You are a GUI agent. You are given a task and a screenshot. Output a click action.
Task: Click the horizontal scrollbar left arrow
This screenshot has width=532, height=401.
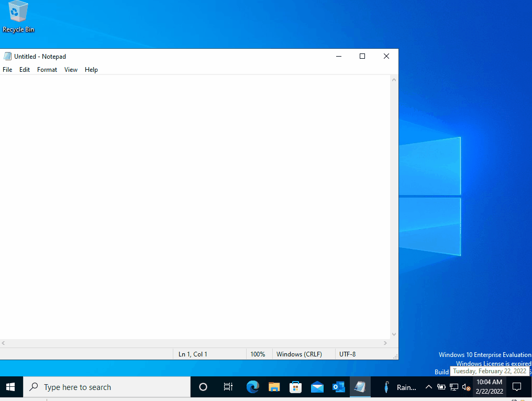click(x=3, y=343)
